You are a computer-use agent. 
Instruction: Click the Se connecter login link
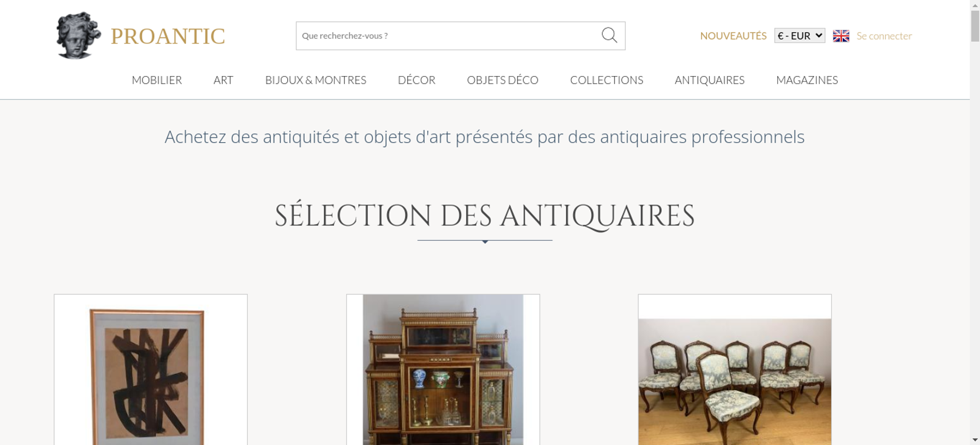pos(884,36)
